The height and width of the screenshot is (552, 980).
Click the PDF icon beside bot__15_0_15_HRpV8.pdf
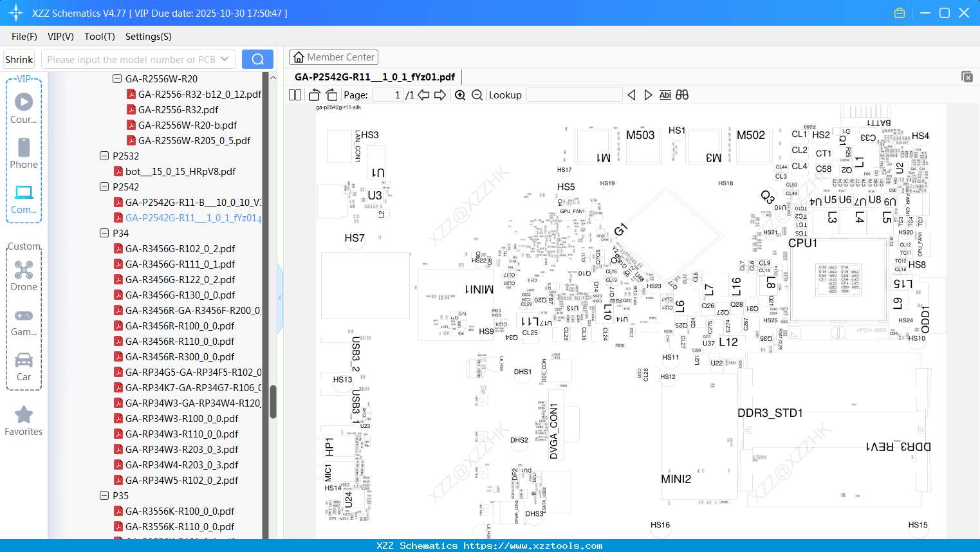click(118, 172)
